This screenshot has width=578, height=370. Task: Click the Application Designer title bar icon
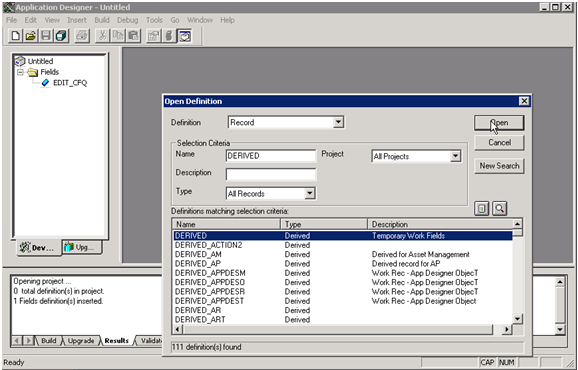[x=9, y=7]
